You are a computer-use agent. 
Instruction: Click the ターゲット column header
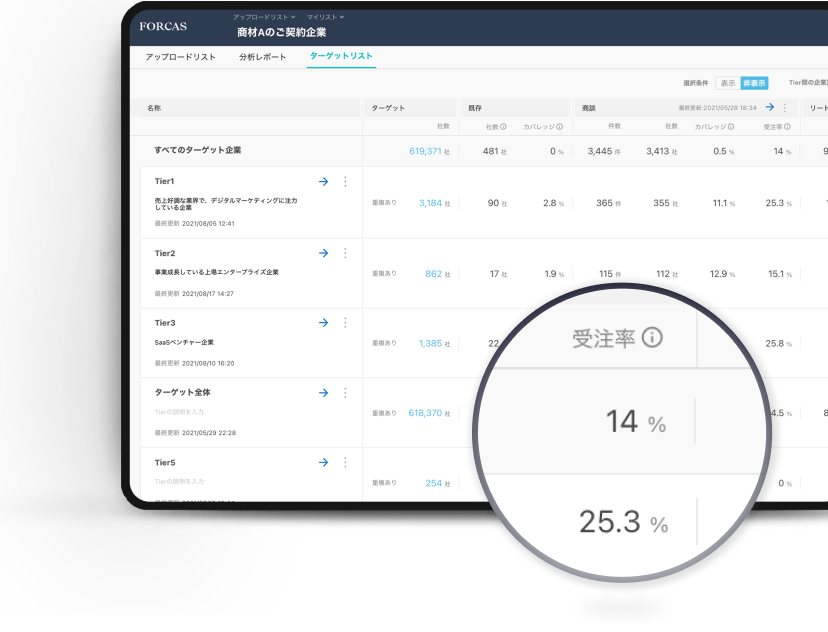point(388,108)
